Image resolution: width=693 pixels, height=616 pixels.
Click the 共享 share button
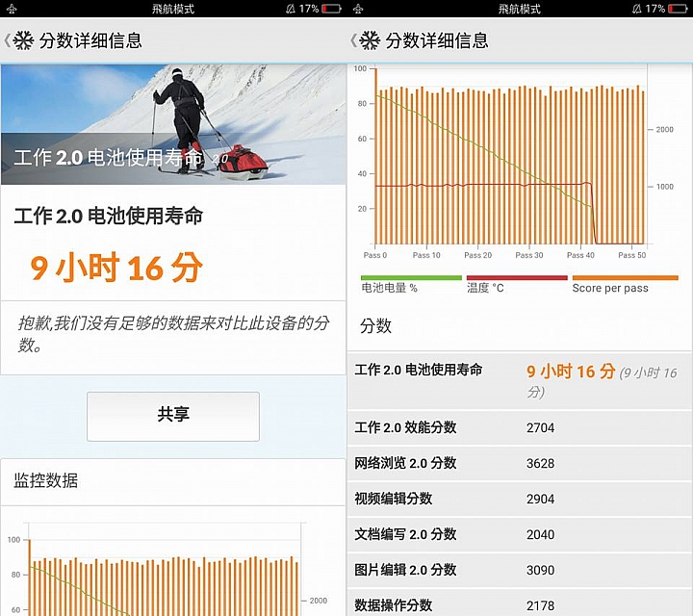point(173,416)
